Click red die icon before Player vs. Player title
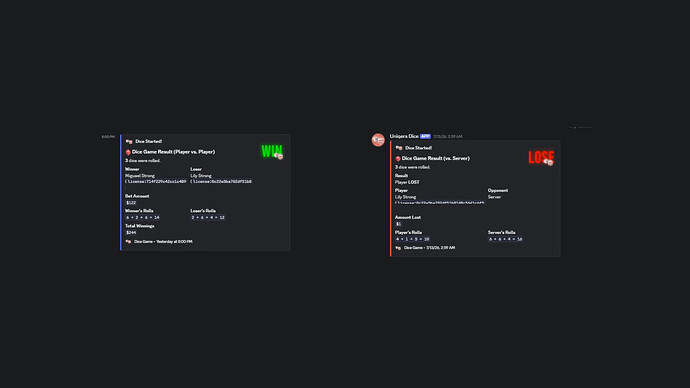The width and height of the screenshot is (690, 388). click(x=128, y=152)
